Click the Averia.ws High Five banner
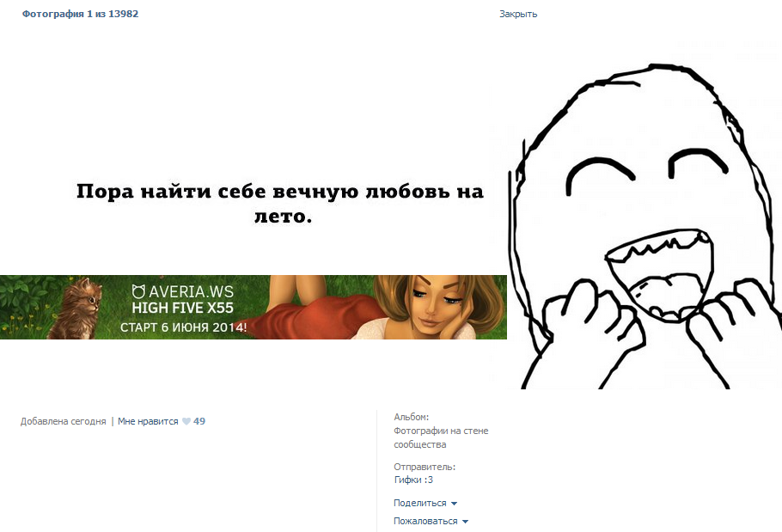 (254, 307)
